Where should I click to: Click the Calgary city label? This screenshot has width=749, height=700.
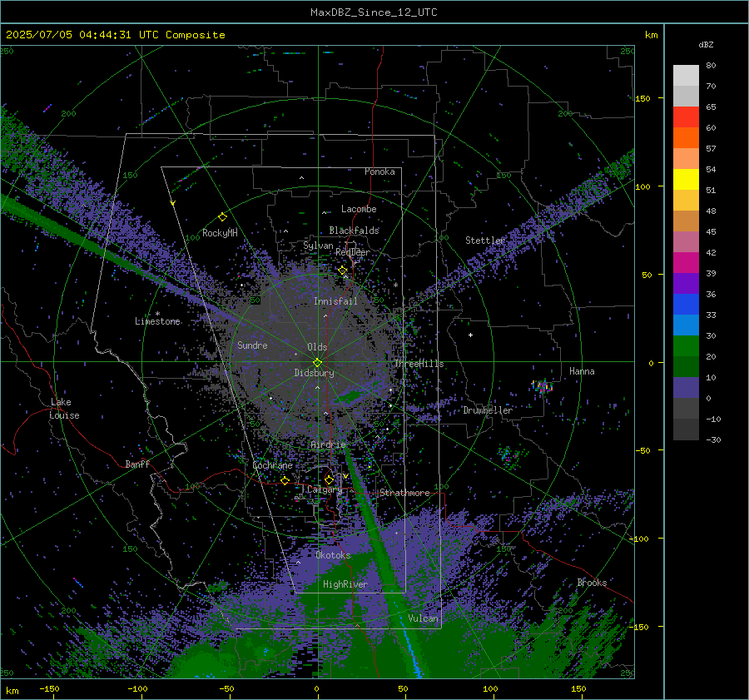point(325,489)
